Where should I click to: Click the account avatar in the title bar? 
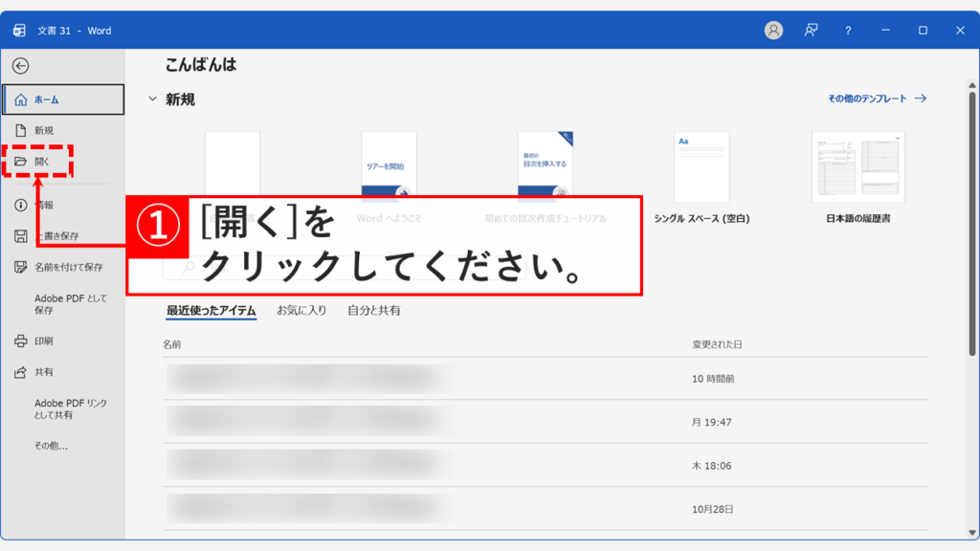coord(772,30)
